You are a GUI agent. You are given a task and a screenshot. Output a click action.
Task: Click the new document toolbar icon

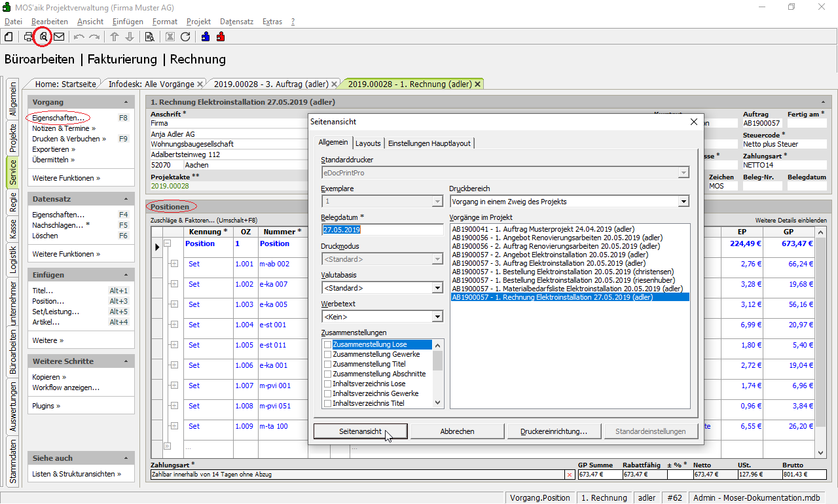(9, 37)
